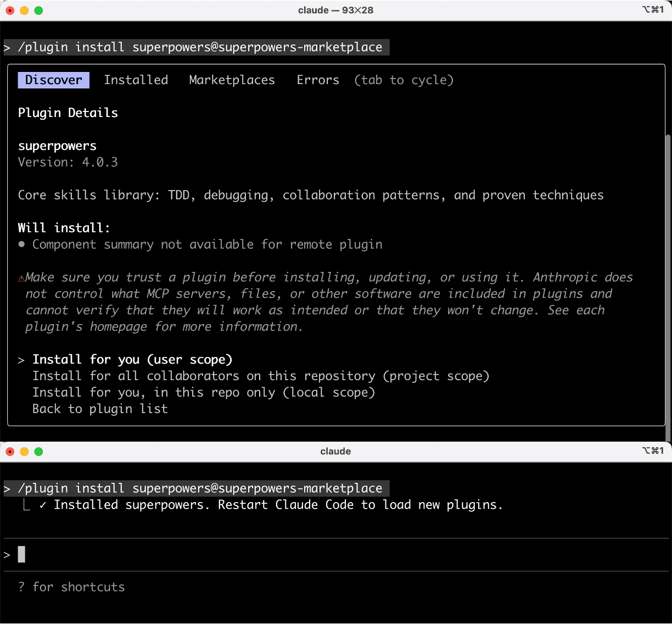Switch to the Discover tab
The image size is (672, 624).
point(53,80)
